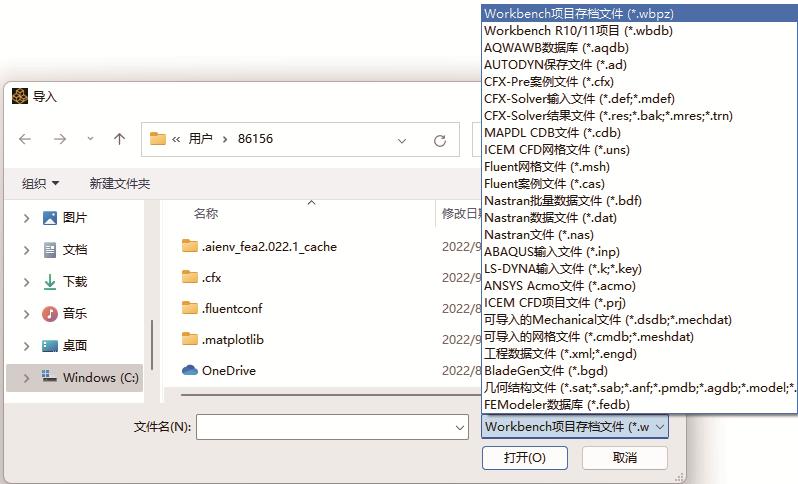Go up one folder level
This screenshot has height=484, width=798.
pos(120,139)
